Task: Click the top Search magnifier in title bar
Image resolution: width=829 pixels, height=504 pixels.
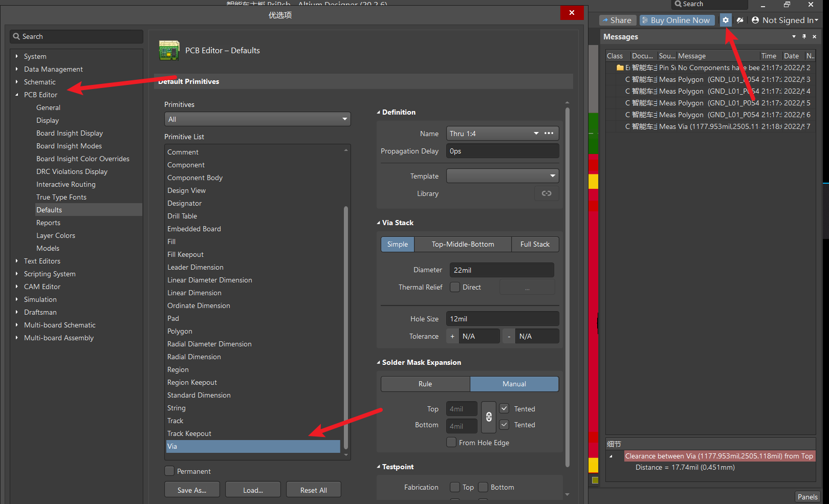Action: click(678, 4)
